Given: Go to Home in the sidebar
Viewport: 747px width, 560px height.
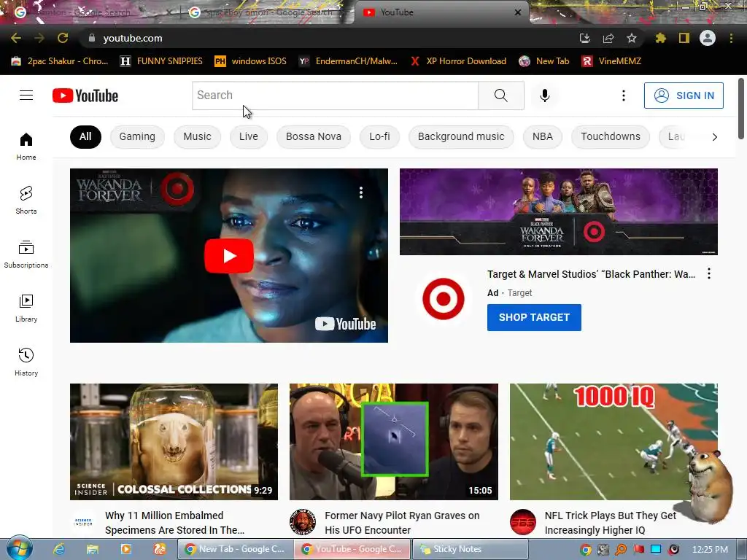Looking at the screenshot, I should click(x=26, y=146).
